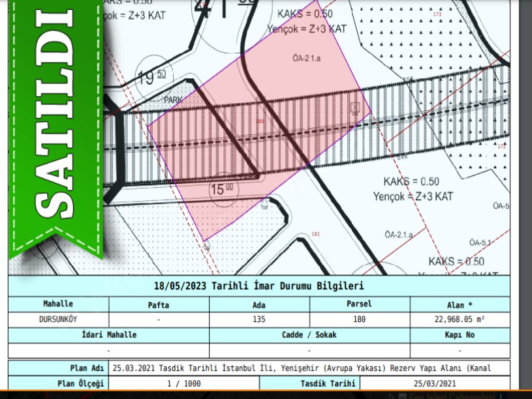Select the plan scale 1 / 1000 cell

click(x=183, y=384)
